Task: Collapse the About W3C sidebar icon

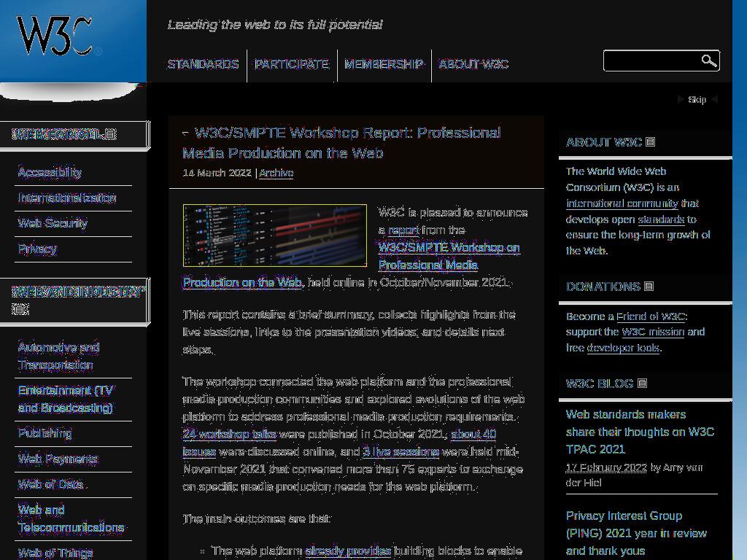Action: [x=650, y=142]
